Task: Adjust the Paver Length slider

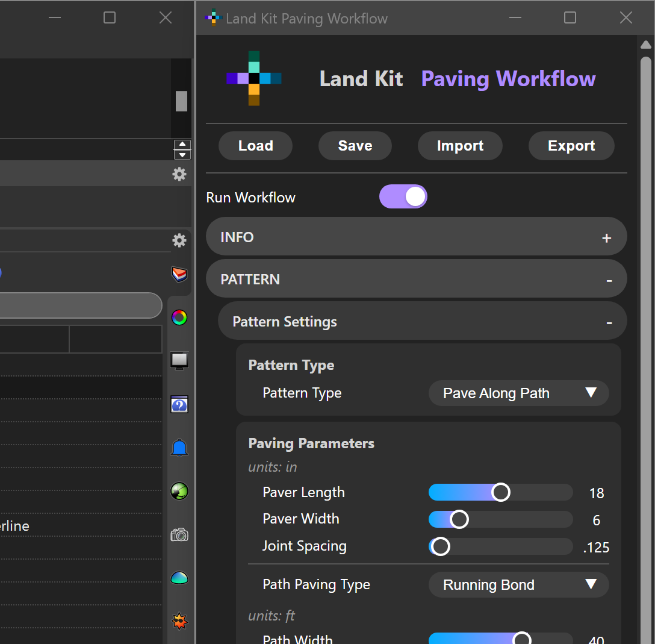Action: click(x=501, y=492)
